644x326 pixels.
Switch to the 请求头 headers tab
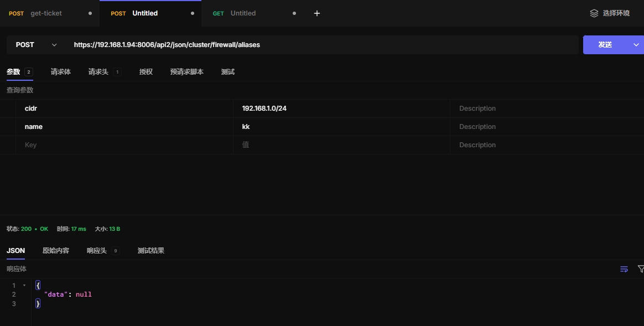point(98,72)
